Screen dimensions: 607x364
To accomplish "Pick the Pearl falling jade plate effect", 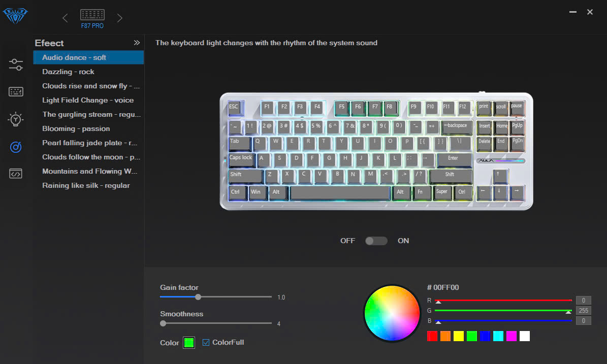I will pos(88,143).
